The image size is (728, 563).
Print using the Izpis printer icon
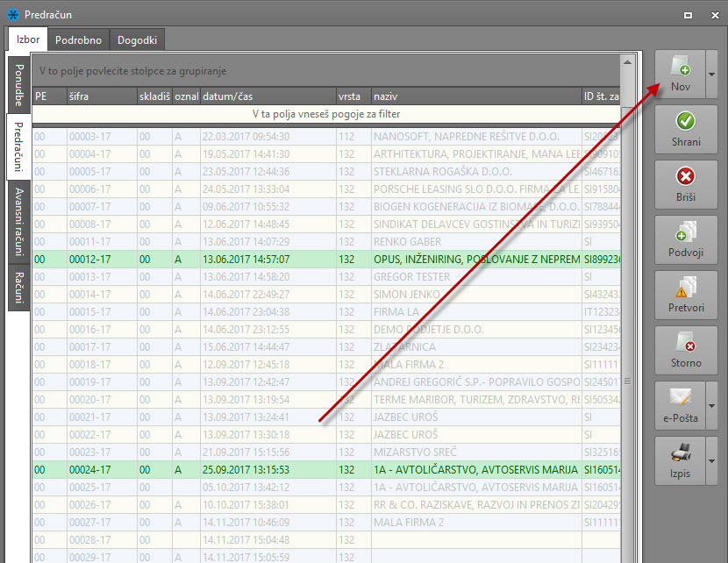680,454
